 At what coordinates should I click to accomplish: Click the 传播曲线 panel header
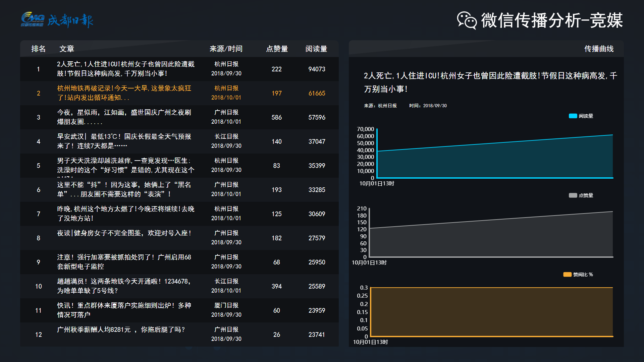(x=598, y=49)
